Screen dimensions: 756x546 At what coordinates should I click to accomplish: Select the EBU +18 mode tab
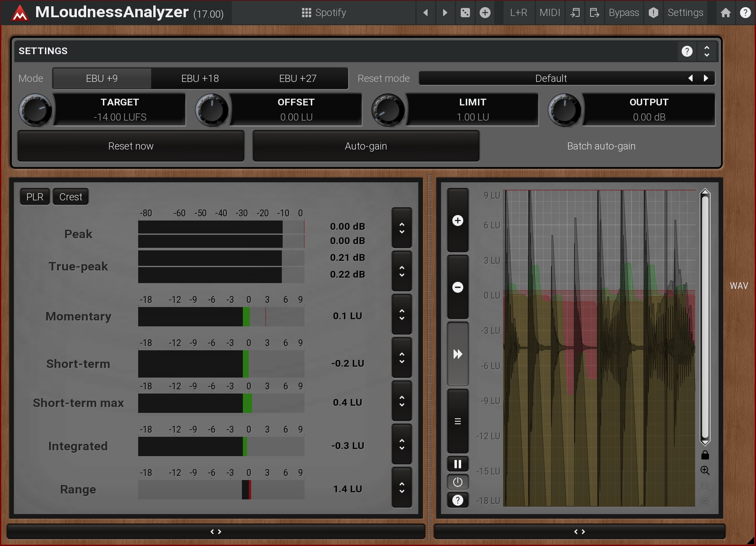[x=200, y=79]
